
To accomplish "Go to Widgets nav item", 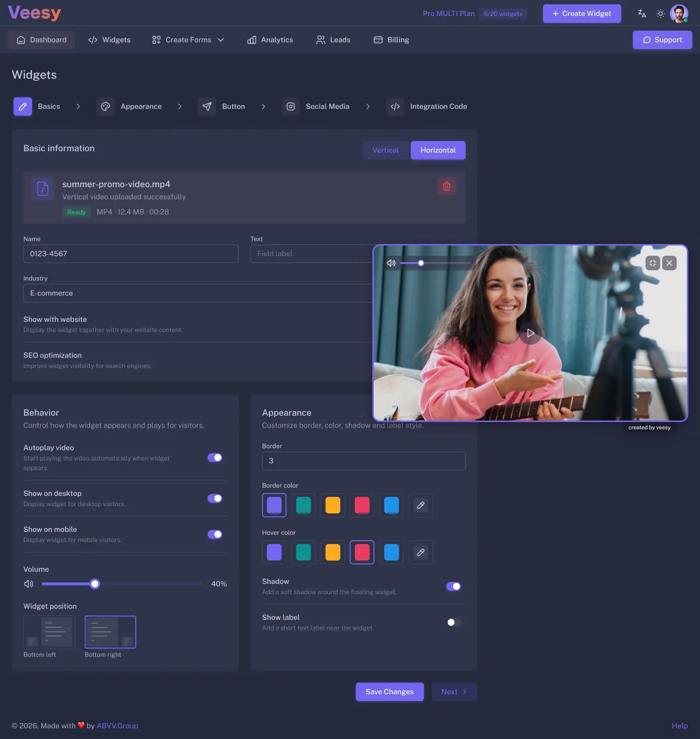I will tap(109, 40).
